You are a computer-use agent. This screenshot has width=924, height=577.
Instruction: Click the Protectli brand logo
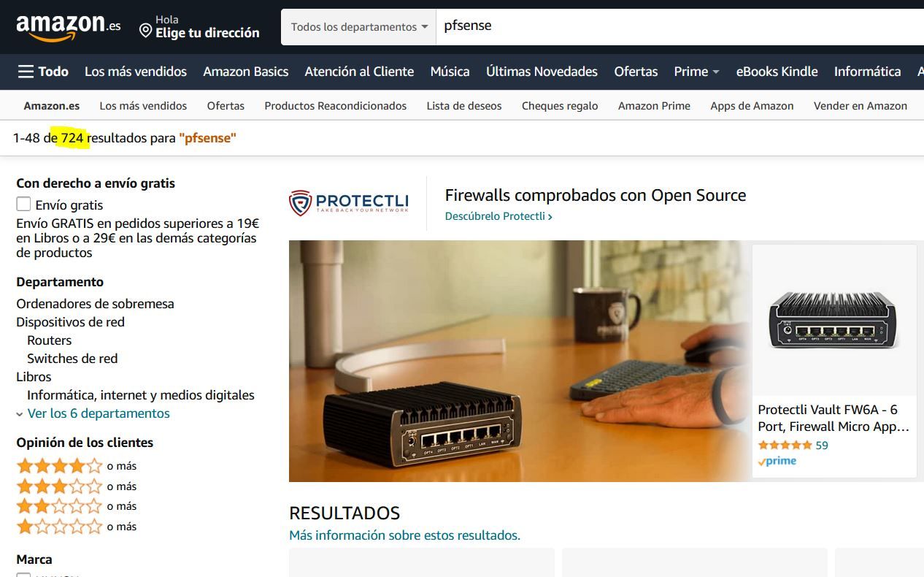349,202
